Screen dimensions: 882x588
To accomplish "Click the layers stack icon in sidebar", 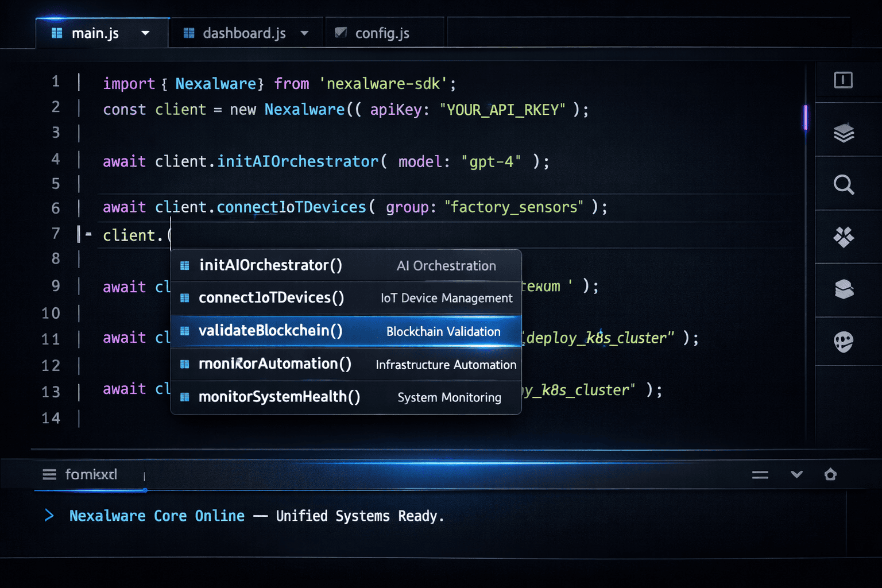I will point(842,133).
